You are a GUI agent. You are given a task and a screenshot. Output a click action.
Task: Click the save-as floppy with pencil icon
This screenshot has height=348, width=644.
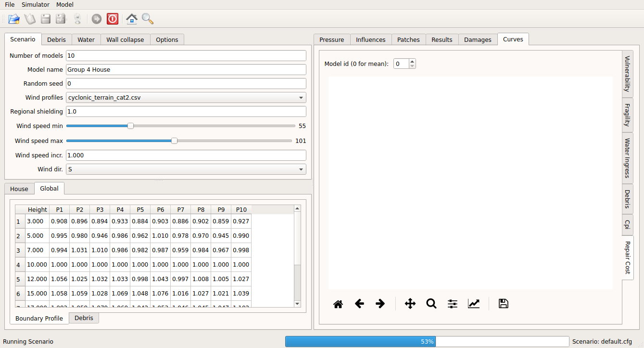click(x=61, y=19)
